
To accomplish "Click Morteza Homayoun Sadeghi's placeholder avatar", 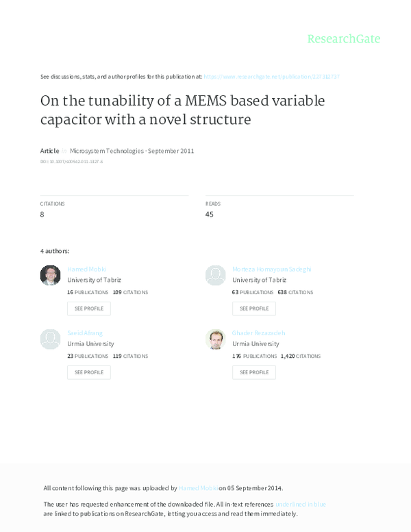I will (x=216, y=276).
